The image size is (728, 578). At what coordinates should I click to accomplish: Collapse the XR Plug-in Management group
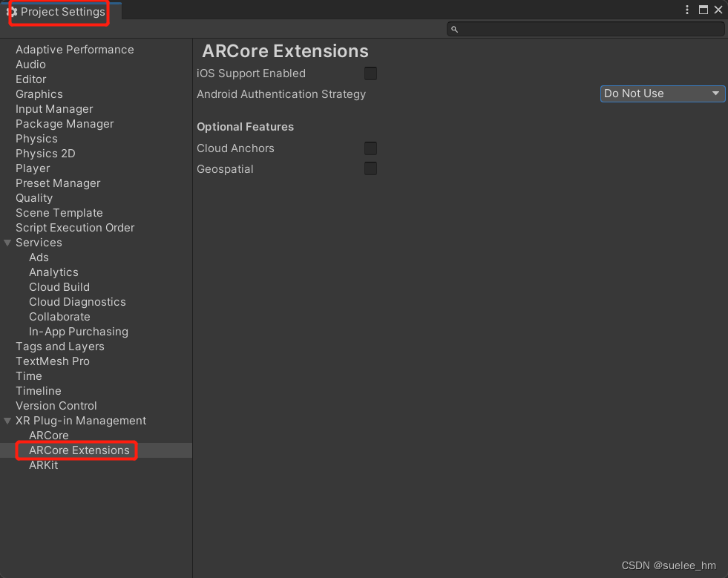[7, 421]
